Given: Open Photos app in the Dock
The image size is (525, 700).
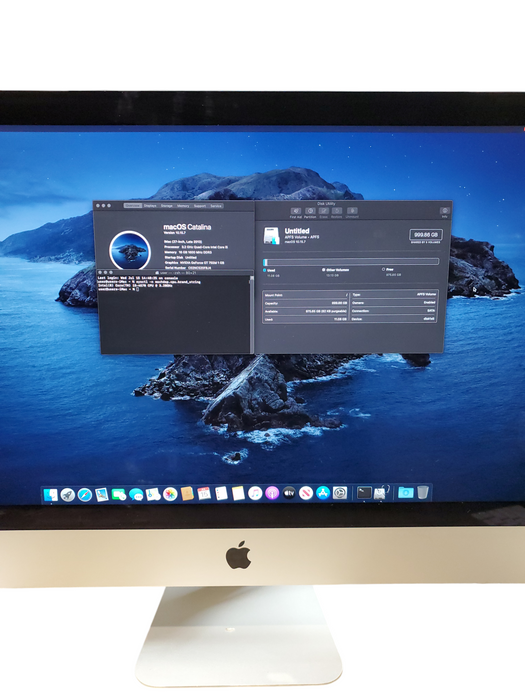Looking at the screenshot, I should [170, 494].
